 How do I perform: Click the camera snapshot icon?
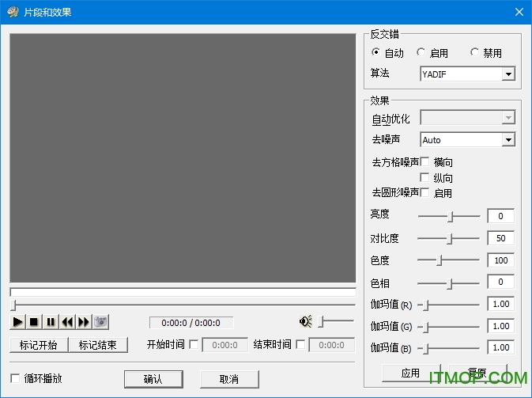click(x=100, y=321)
